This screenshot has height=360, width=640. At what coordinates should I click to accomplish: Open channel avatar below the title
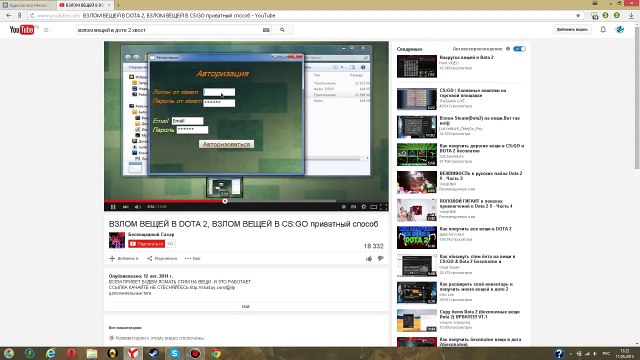tap(117, 240)
